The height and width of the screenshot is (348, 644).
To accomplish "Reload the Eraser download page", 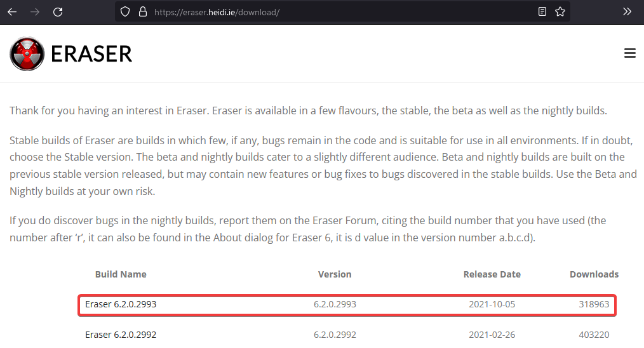I will tap(58, 11).
